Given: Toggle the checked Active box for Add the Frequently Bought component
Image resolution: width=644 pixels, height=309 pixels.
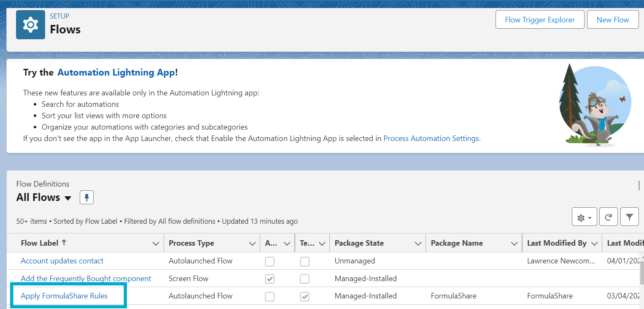Looking at the screenshot, I should point(269,279).
